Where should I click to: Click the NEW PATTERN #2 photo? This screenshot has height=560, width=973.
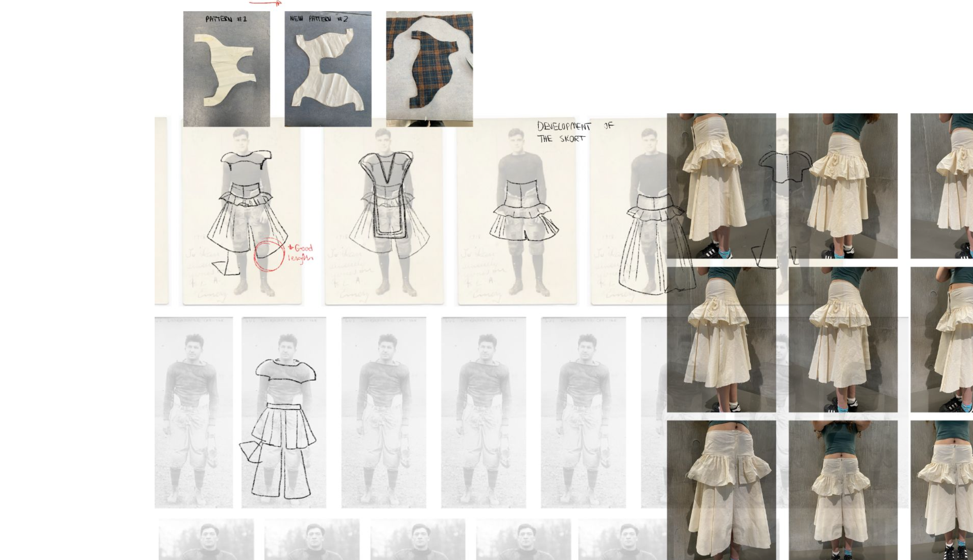[x=328, y=69]
